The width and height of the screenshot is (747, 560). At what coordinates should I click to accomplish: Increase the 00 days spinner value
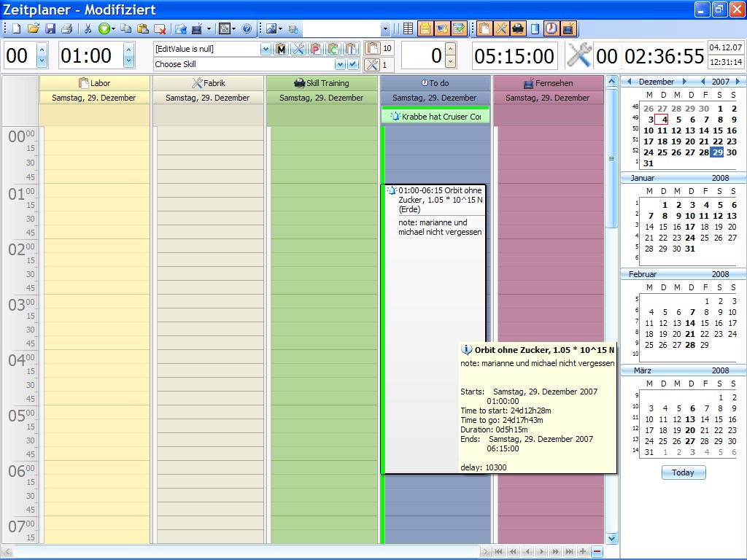coord(42,49)
